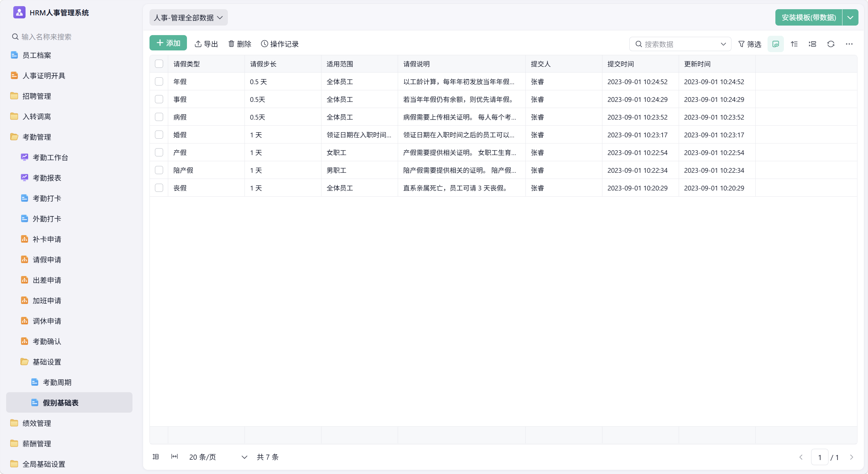Click the 导出 export button
Viewport: 868px width, 474px height.
tap(206, 44)
